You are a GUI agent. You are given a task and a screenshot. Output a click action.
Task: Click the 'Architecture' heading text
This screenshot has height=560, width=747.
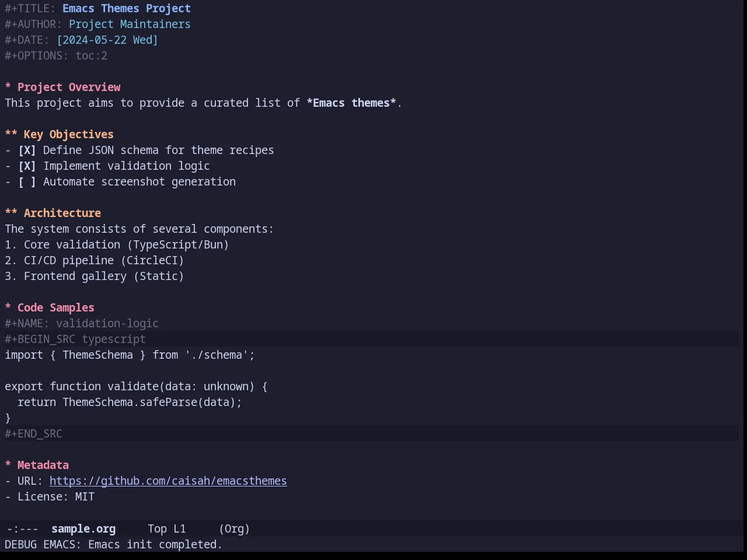coord(62,213)
